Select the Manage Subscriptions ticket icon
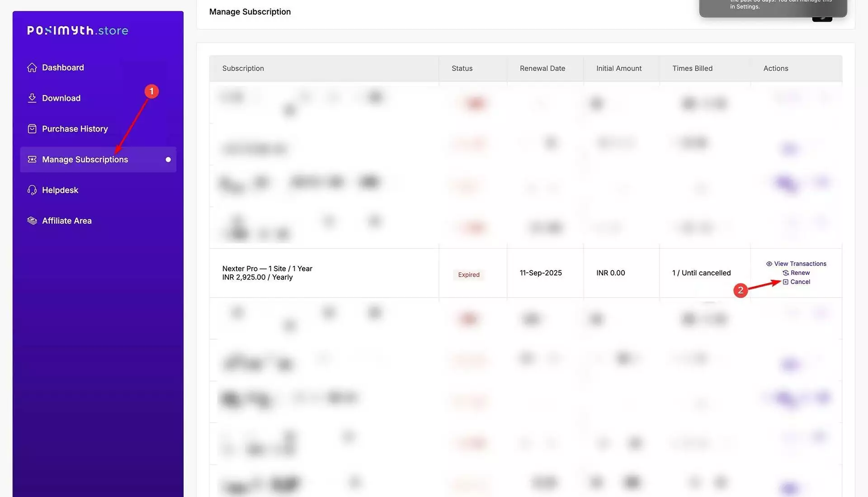The image size is (868, 497). click(x=32, y=159)
